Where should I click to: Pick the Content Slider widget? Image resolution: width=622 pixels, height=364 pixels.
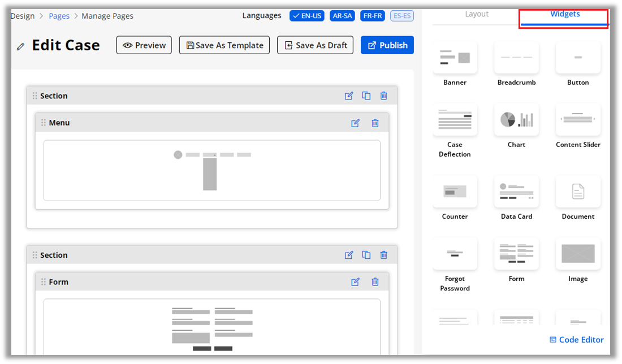click(x=578, y=120)
